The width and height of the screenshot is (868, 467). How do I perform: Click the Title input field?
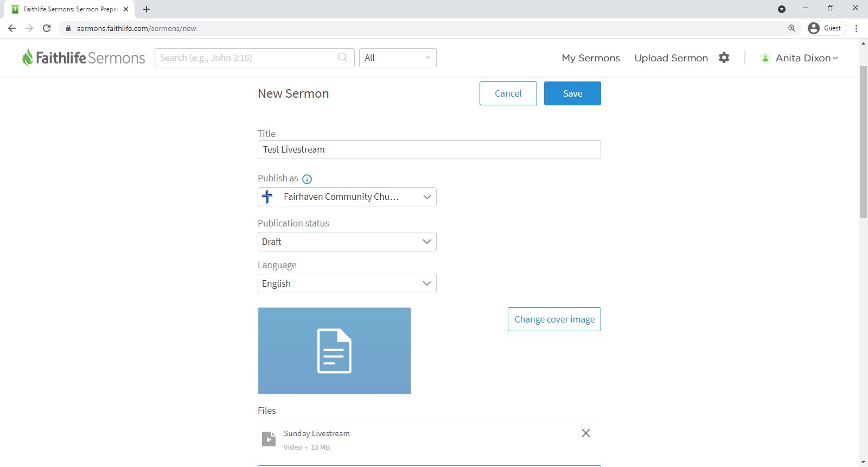(x=429, y=149)
